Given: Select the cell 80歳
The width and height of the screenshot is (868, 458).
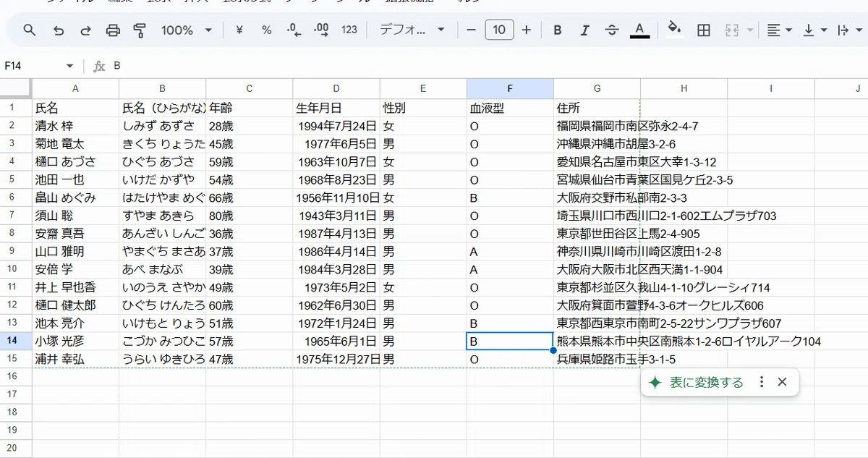Looking at the screenshot, I should [x=250, y=216].
